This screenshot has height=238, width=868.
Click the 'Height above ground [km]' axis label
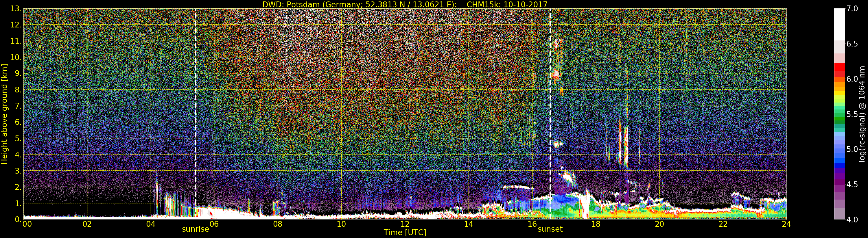(x=4, y=114)
